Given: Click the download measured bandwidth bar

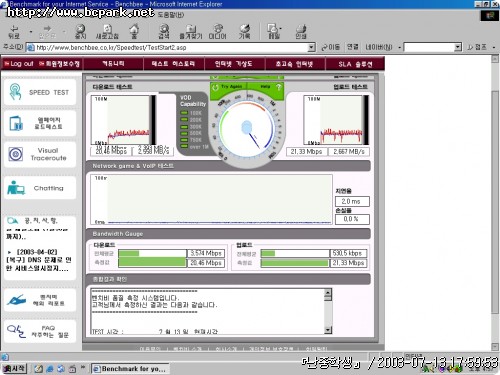Looking at the screenshot, I should (152, 263).
